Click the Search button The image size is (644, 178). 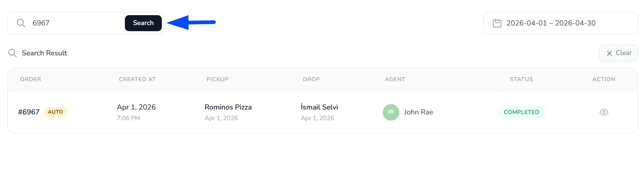point(143,23)
